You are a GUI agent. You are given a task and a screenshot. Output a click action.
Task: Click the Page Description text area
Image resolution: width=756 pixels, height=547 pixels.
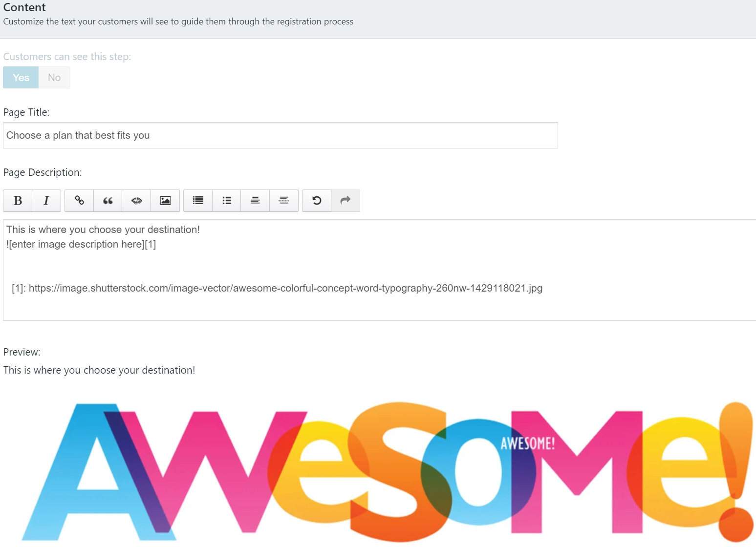380,270
